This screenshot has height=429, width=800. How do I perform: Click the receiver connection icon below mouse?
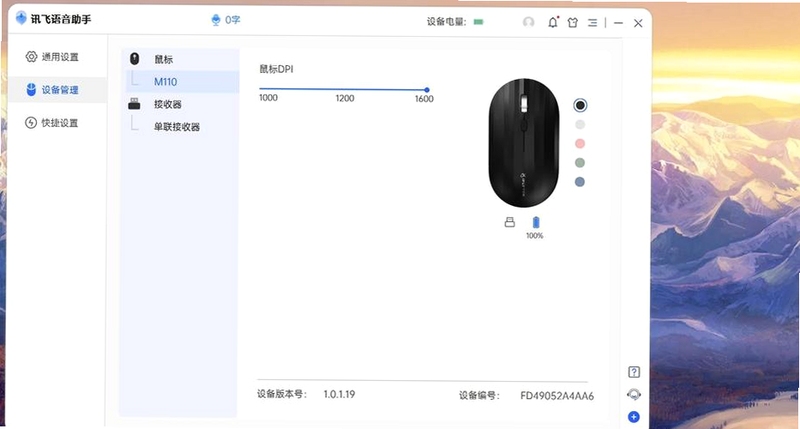point(510,222)
